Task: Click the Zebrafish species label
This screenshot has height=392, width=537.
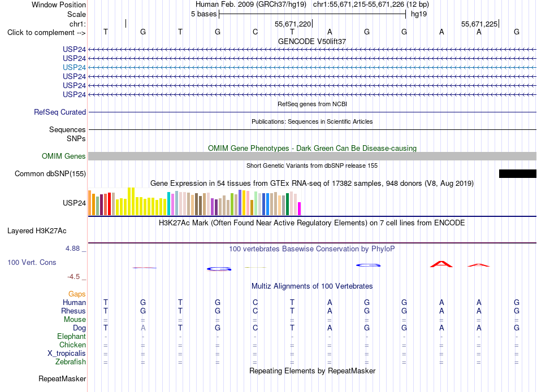Action: 71,362
